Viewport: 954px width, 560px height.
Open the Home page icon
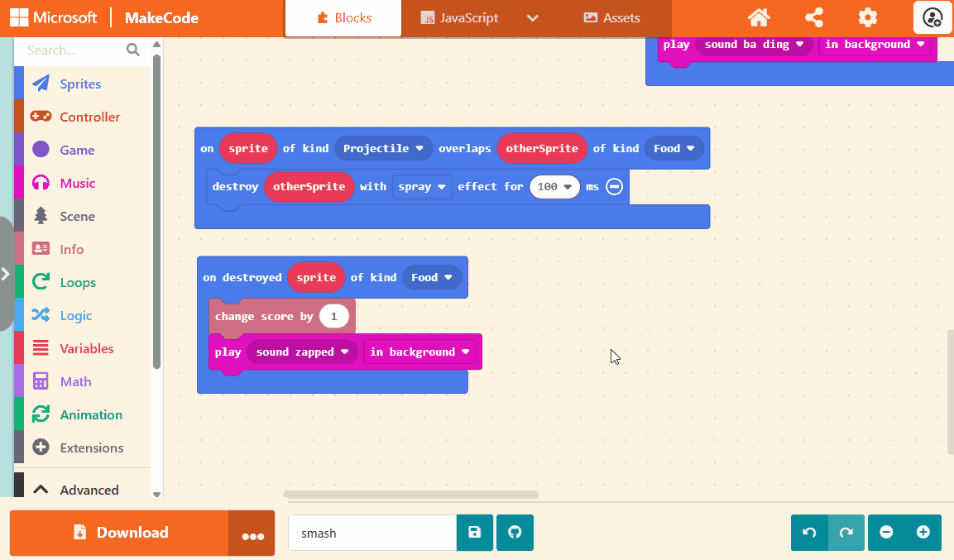[759, 17]
